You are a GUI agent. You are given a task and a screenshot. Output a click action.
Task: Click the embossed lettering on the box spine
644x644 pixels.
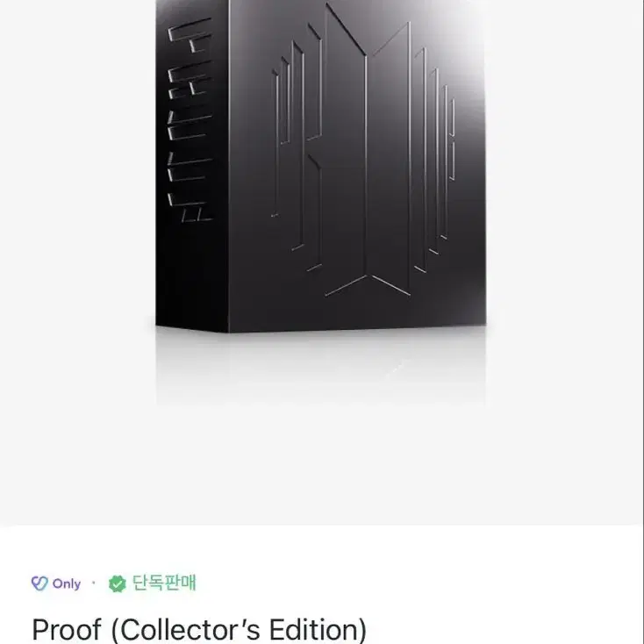(x=190, y=119)
